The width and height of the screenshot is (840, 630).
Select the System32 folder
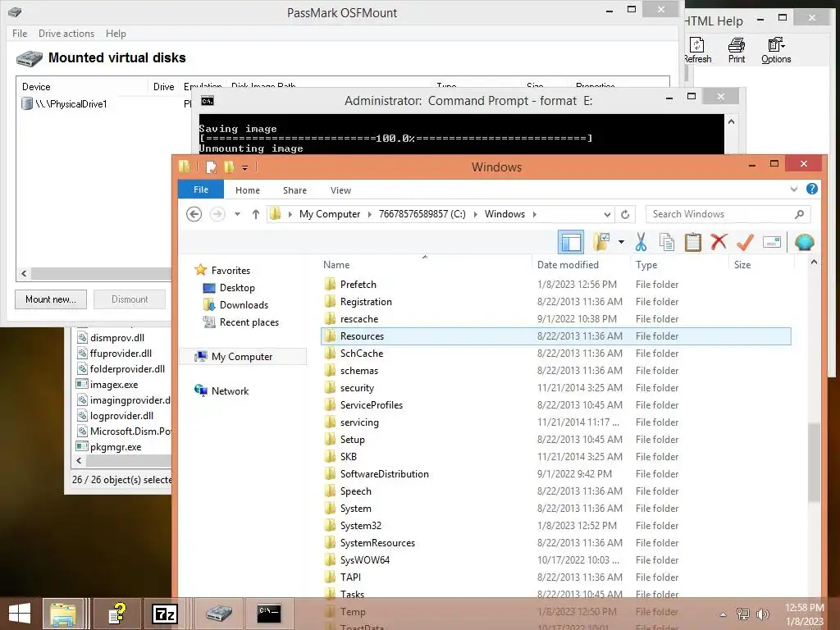[x=555, y=526]
